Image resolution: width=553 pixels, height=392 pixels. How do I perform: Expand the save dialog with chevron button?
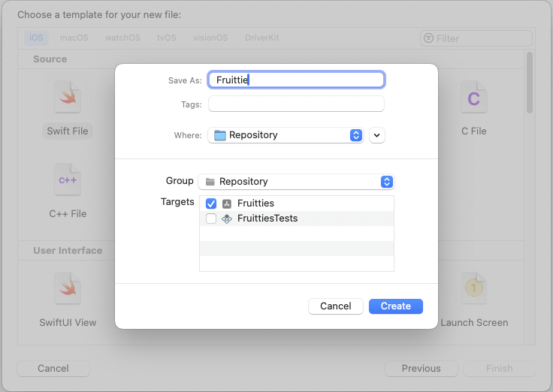[377, 135]
